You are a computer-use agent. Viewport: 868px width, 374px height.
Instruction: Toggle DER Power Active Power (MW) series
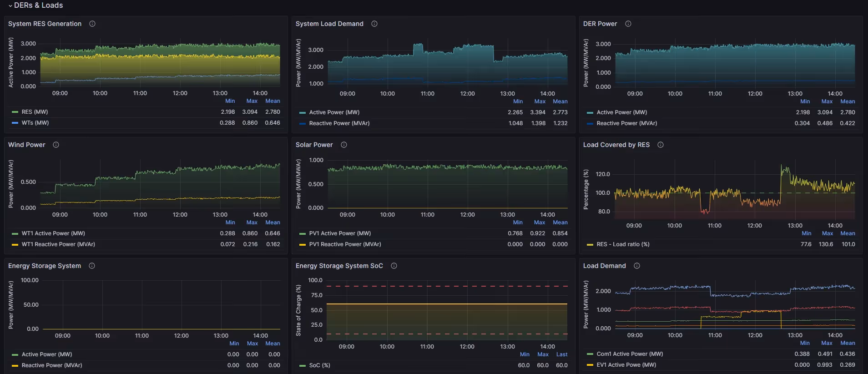[622, 112]
